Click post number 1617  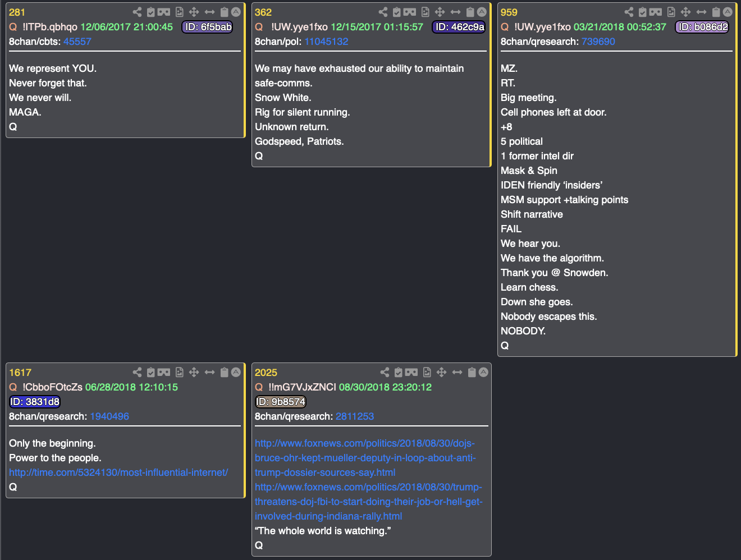coord(20,373)
